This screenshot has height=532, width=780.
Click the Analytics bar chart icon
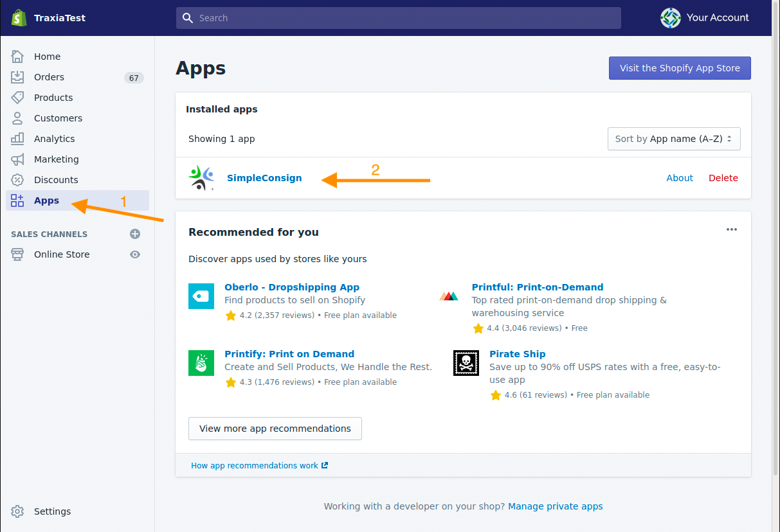(x=17, y=139)
